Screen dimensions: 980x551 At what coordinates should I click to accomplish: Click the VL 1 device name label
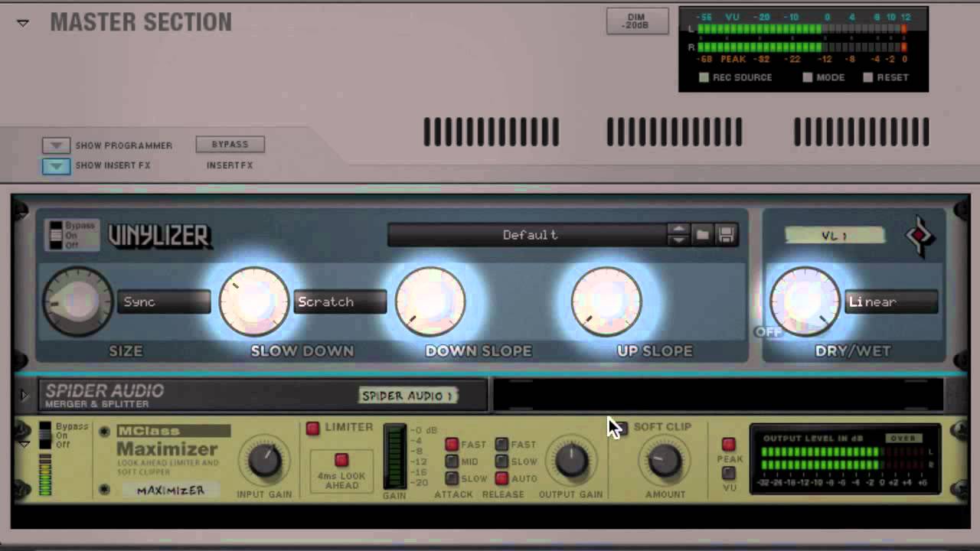[835, 236]
